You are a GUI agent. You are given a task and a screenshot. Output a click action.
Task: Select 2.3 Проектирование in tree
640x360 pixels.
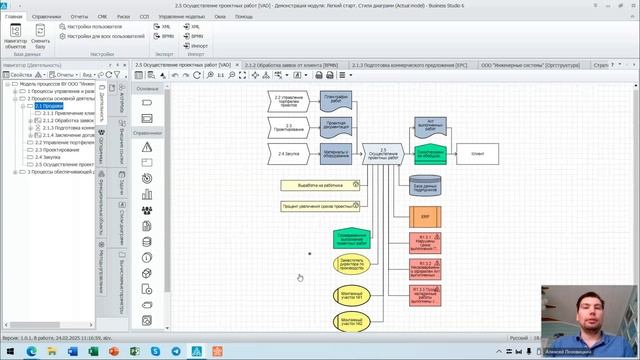57,150
